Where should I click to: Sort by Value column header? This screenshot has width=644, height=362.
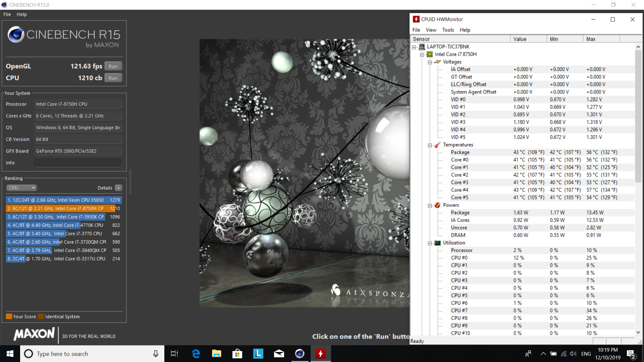tap(529, 39)
